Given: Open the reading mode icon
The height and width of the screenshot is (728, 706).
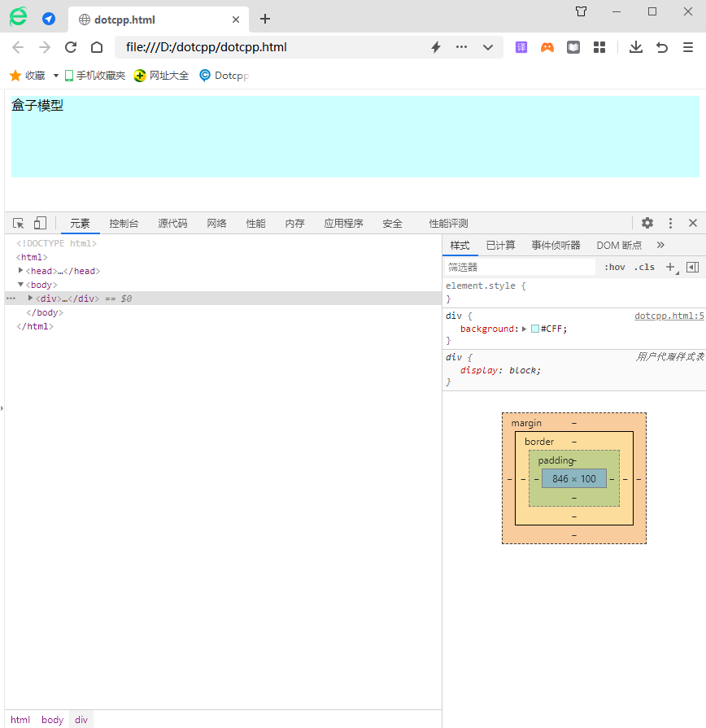Looking at the screenshot, I should [573, 47].
